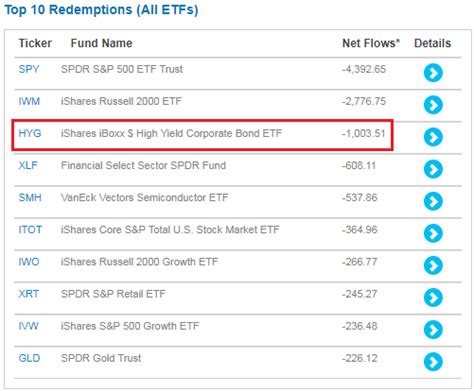Select the XLF ticker link
Image resolution: width=474 pixels, height=391 pixels.
[28, 165]
